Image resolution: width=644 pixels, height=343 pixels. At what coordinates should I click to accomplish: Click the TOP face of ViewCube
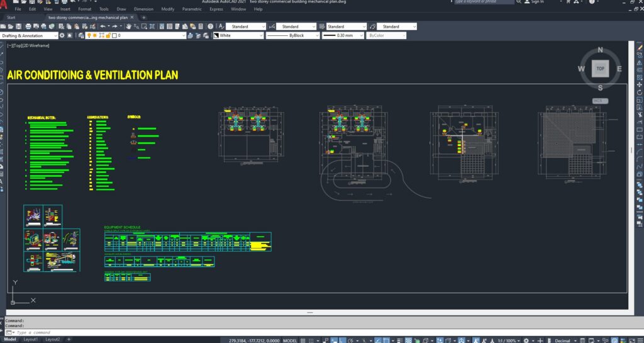click(x=600, y=69)
